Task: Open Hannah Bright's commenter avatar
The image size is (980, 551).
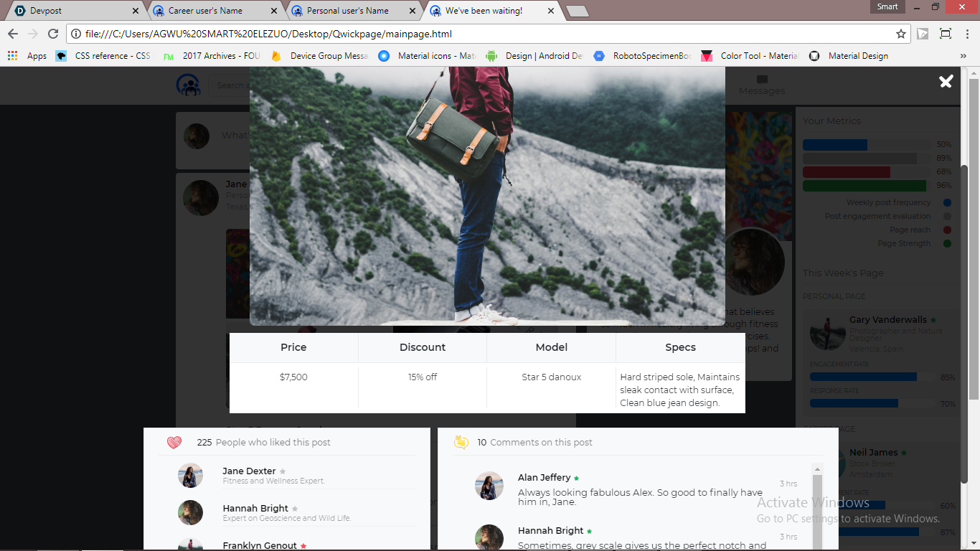Action: pyautogui.click(x=489, y=538)
